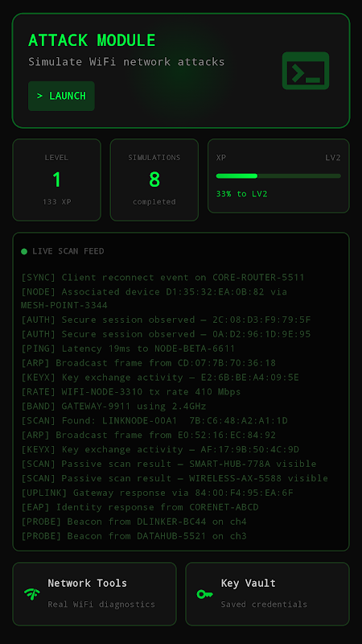Image resolution: width=362 pixels, height=644 pixels.
Task: Select the RATE WIFI-NODE-3310 line
Action: [x=131, y=392]
